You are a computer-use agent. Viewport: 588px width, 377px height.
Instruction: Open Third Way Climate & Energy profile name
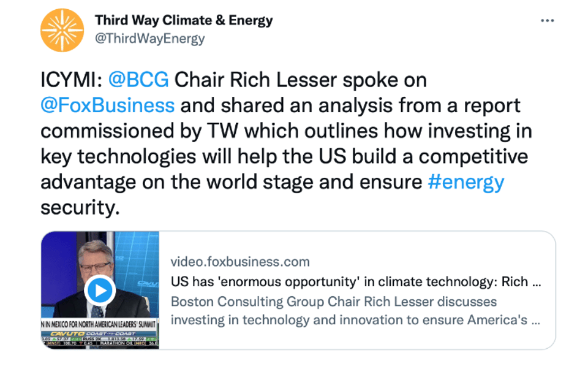184,20
